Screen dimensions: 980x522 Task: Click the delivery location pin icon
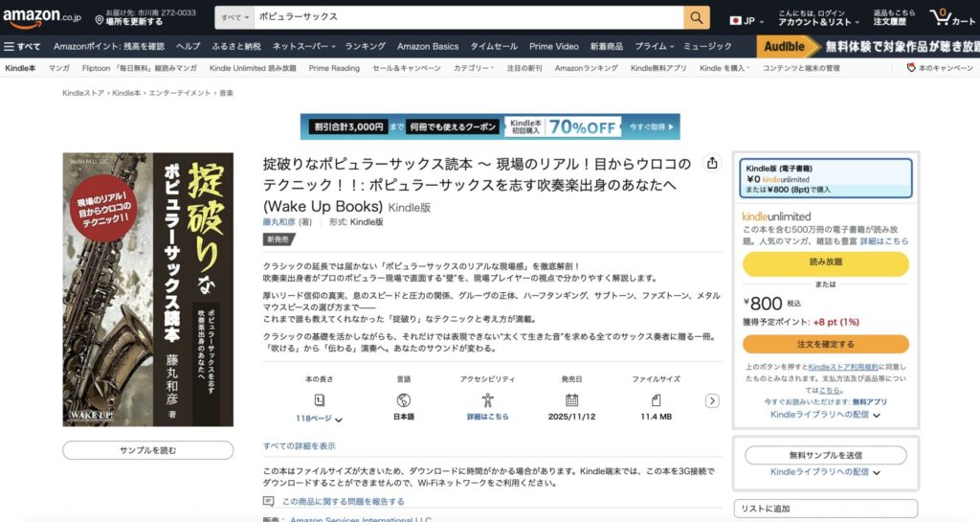pyautogui.click(x=99, y=21)
